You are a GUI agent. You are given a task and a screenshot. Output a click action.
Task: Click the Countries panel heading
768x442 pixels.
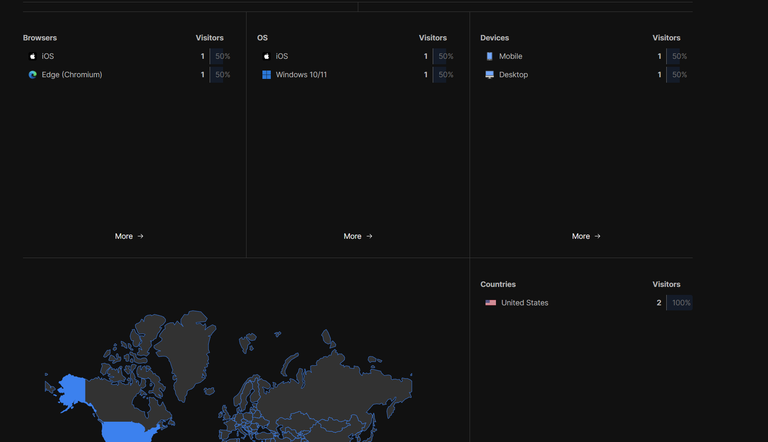[x=498, y=284]
